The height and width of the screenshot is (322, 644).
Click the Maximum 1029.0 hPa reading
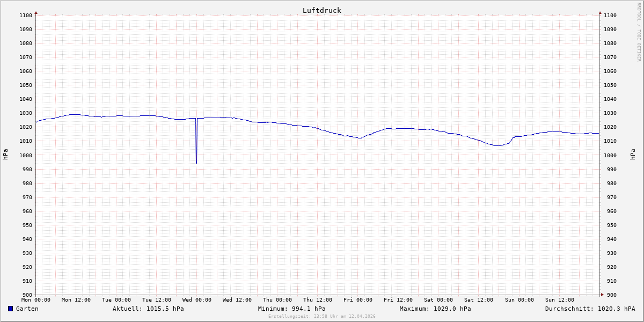click(435, 309)
